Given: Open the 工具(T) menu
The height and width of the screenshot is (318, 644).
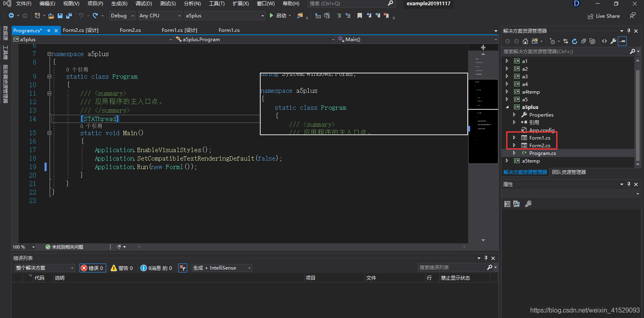Looking at the screenshot, I should 217,4.
